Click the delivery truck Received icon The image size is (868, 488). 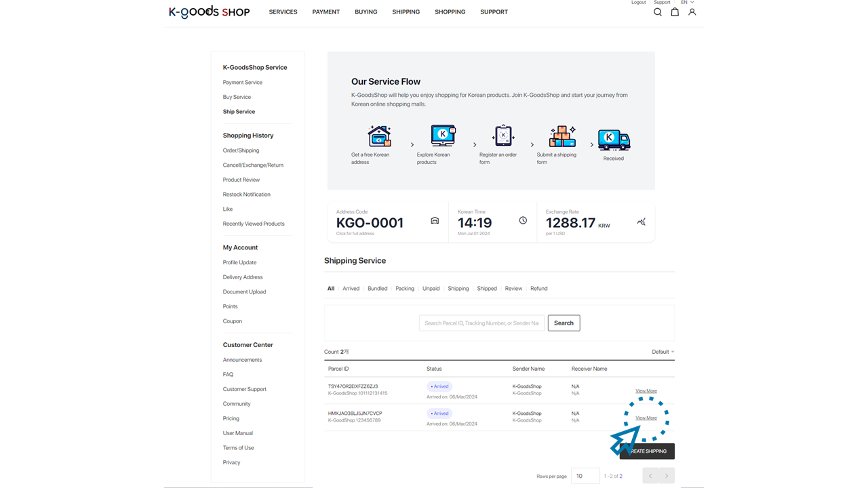point(614,140)
